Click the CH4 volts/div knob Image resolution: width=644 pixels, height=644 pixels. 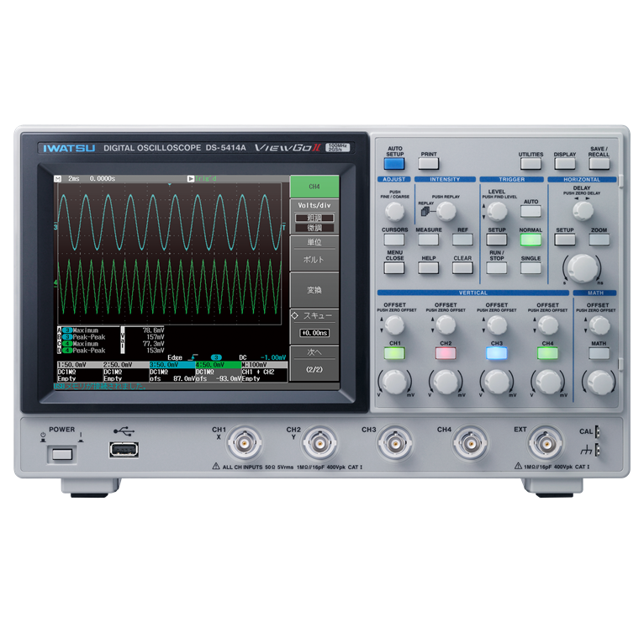pyautogui.click(x=548, y=382)
